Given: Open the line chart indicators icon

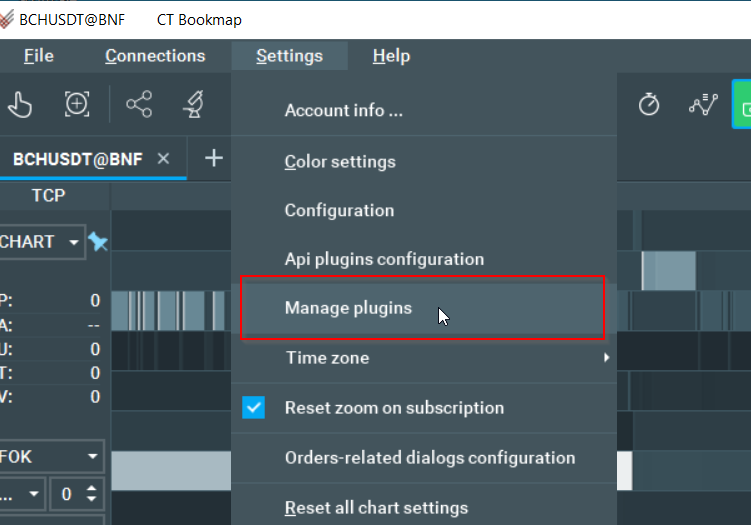Looking at the screenshot, I should (x=703, y=104).
